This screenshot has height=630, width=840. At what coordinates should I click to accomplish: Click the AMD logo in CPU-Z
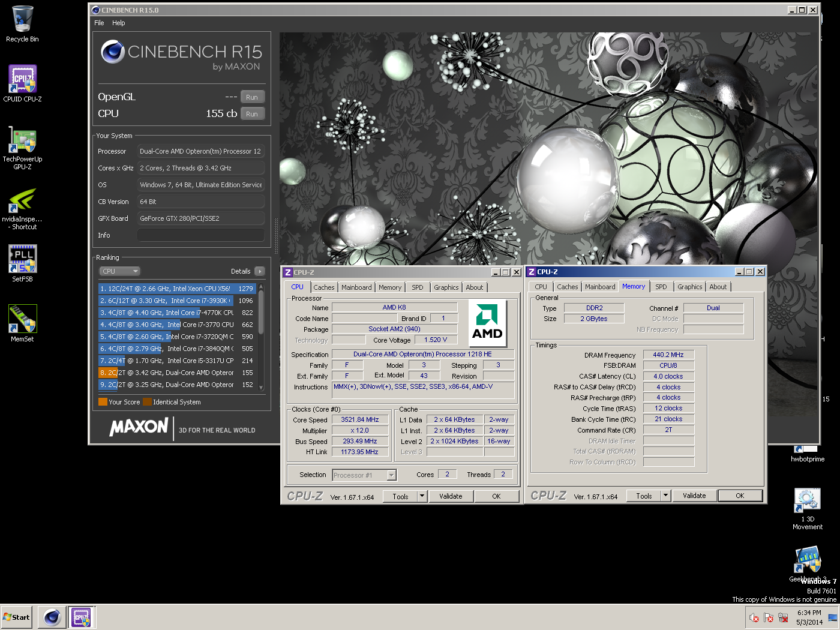pos(487,322)
